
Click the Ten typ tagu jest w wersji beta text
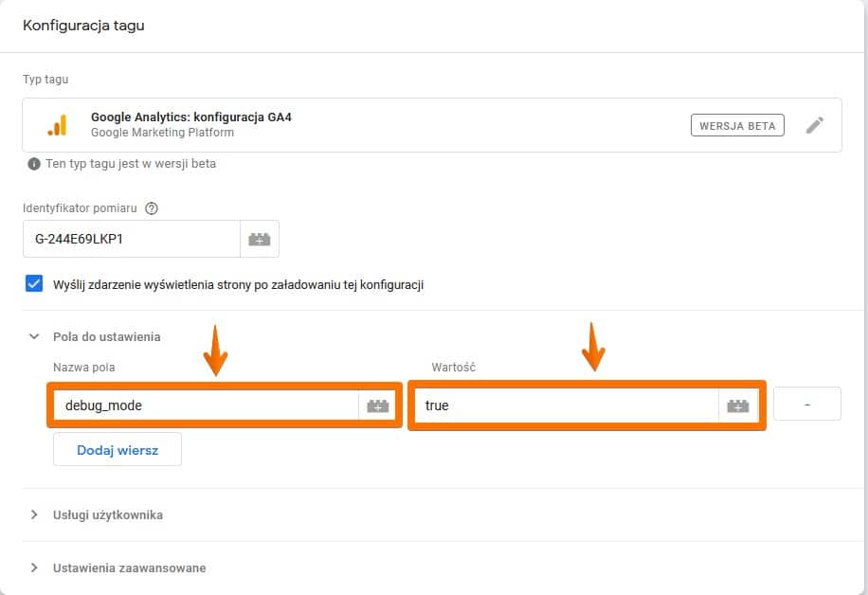(x=131, y=164)
